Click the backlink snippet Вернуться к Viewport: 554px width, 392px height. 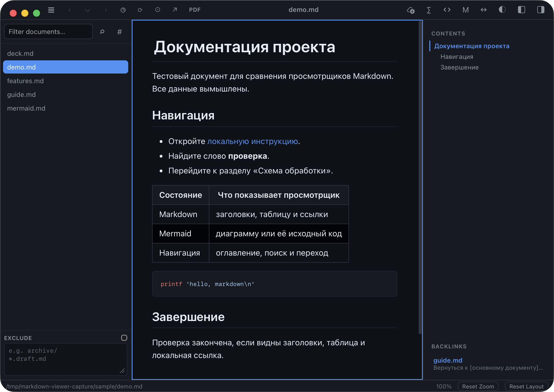pyautogui.click(x=488, y=368)
